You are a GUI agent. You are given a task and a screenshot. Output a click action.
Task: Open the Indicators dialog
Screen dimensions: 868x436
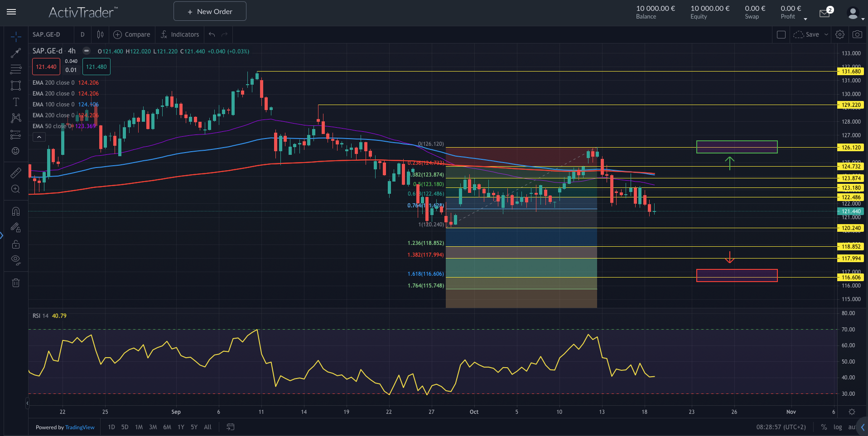180,34
